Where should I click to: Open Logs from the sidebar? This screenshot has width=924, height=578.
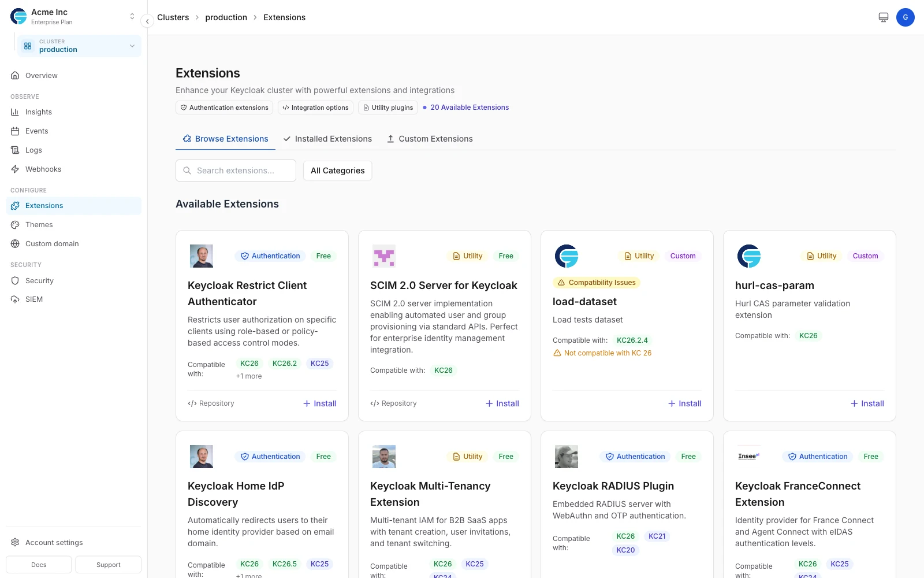[x=73, y=150]
